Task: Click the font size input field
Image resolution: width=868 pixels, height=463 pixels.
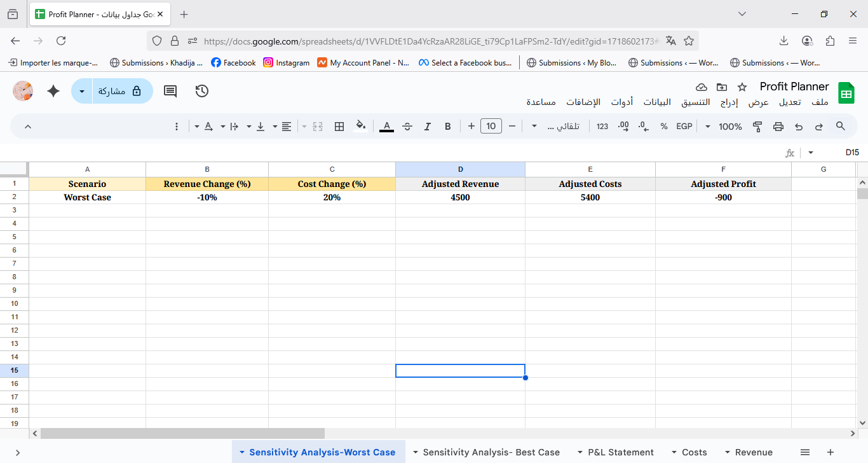Action: (491, 126)
